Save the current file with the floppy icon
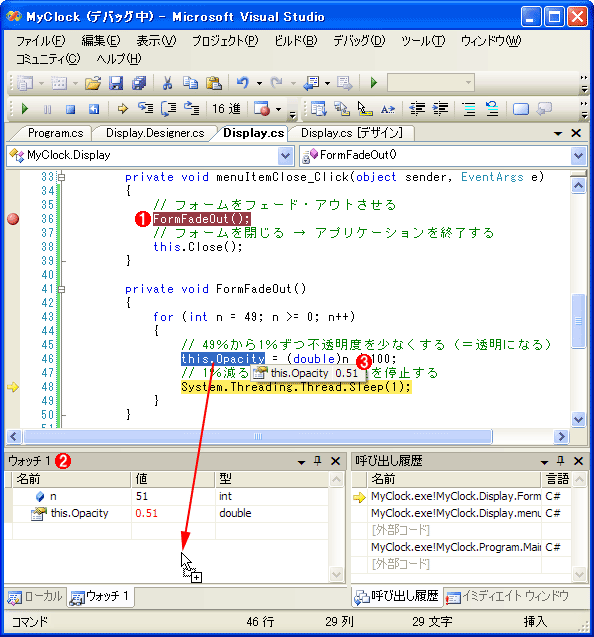 116,83
